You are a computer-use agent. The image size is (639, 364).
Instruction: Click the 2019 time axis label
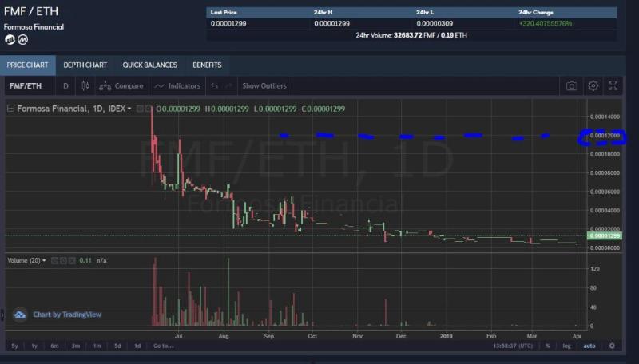coord(447,336)
